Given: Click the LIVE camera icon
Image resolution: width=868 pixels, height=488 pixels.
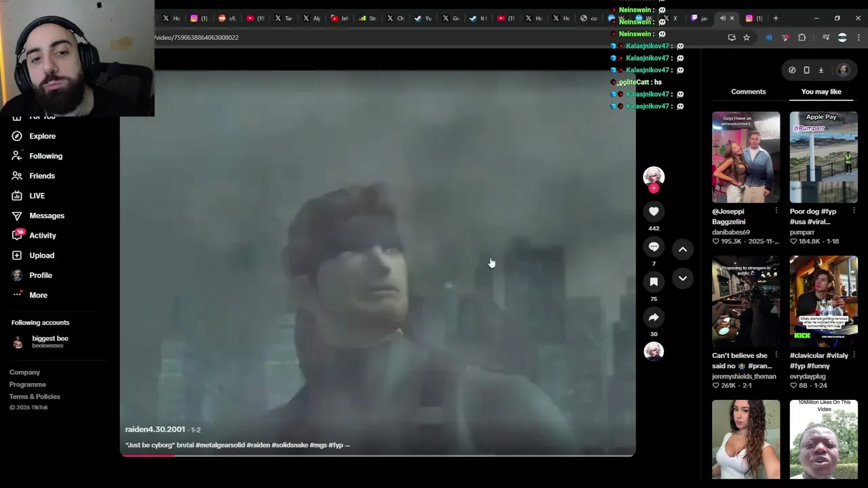Looking at the screenshot, I should click(x=17, y=196).
